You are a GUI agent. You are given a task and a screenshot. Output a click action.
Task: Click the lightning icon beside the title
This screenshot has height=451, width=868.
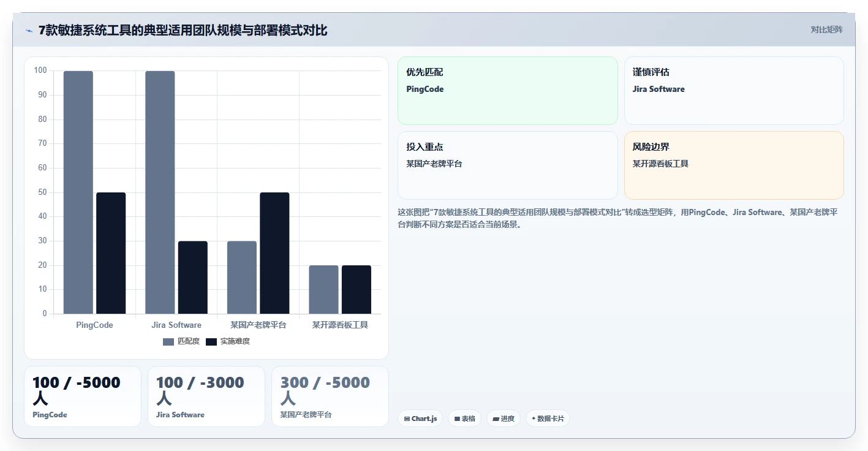point(29,30)
